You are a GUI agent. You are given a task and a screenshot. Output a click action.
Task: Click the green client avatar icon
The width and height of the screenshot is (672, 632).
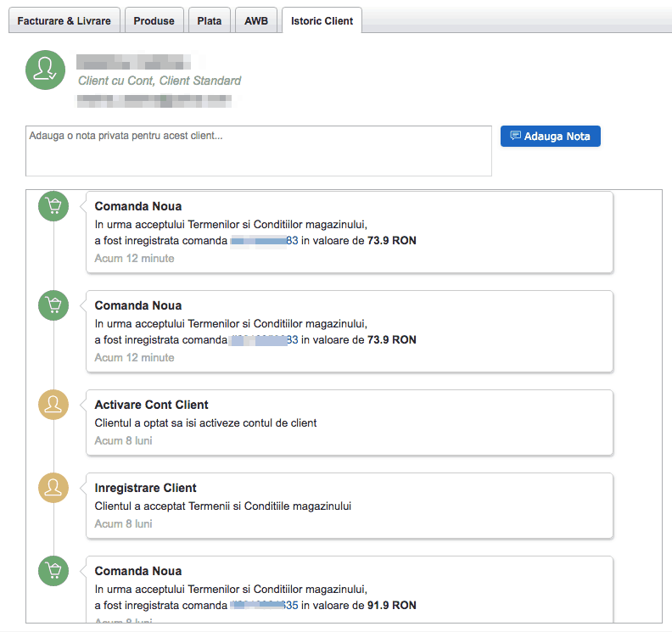click(44, 70)
